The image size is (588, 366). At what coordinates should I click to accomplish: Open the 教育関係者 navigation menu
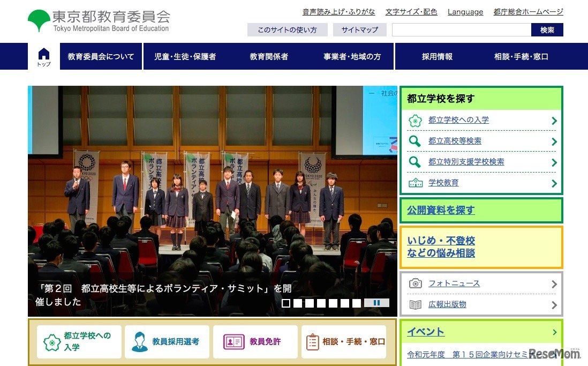point(269,56)
